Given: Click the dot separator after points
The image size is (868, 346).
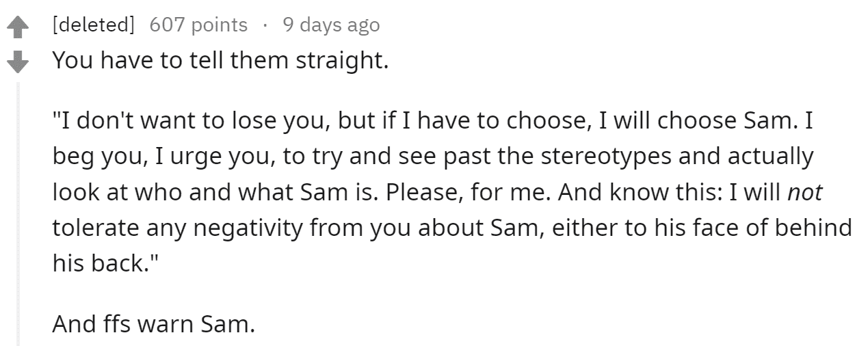Looking at the screenshot, I should (x=265, y=26).
